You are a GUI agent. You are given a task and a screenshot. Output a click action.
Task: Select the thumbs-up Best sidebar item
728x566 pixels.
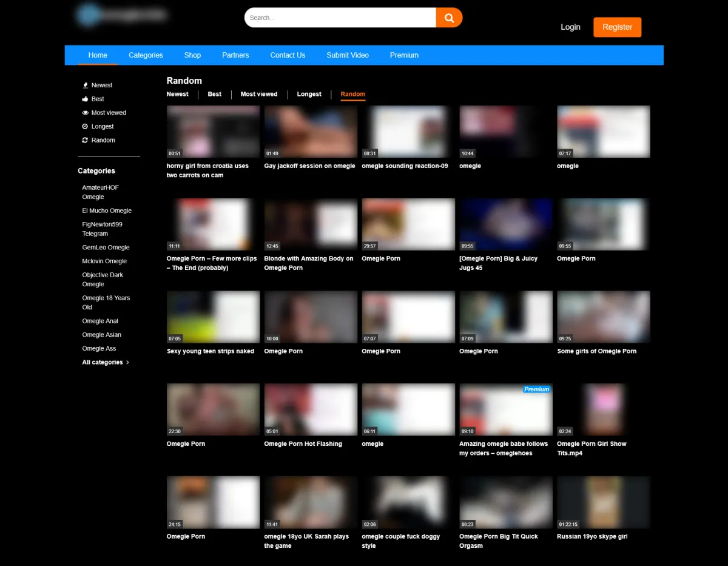(97, 99)
